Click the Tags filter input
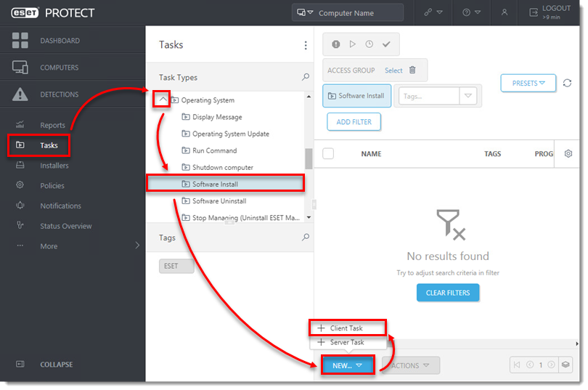Image resolution: width=588 pixels, height=390 pixels. 429,96
